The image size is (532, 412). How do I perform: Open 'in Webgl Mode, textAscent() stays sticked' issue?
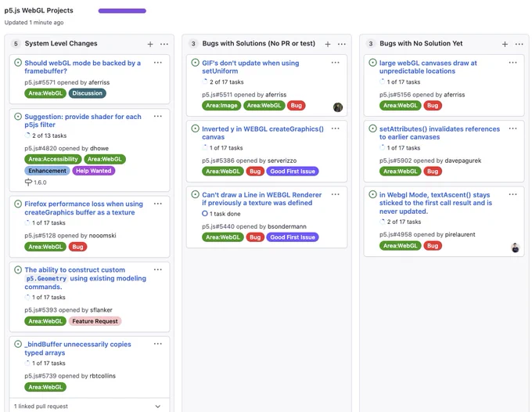coord(436,203)
